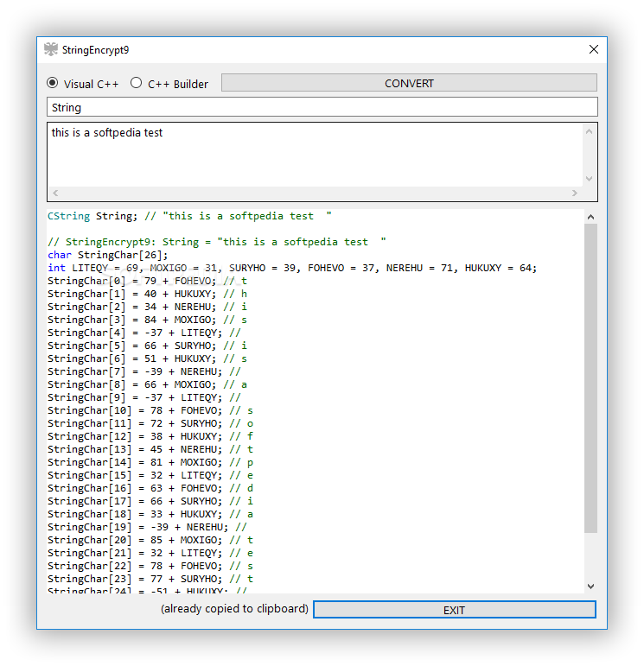Click the 'StringChar[22] = 78 + FOHEVO' line

150,566
